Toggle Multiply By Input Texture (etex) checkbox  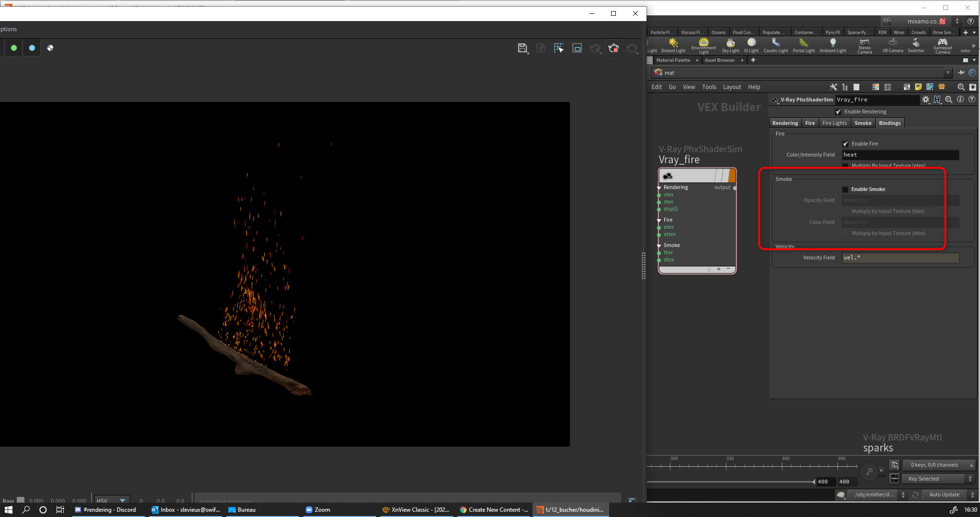[x=846, y=166]
